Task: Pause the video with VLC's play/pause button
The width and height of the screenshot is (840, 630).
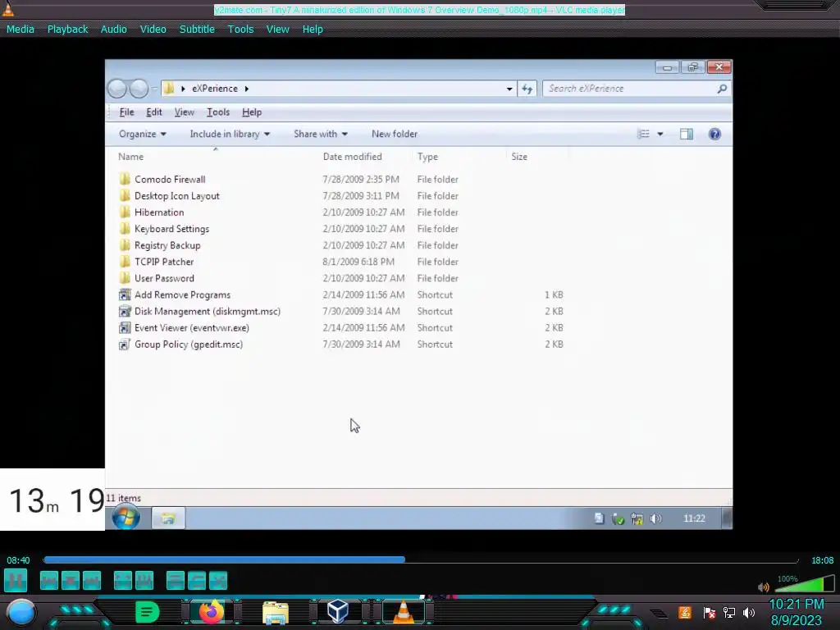Action: click(16, 580)
